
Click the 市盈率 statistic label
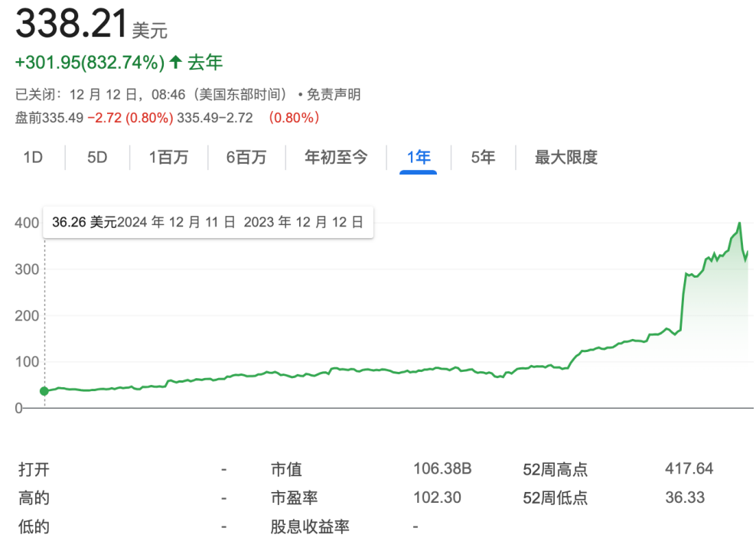pos(294,498)
